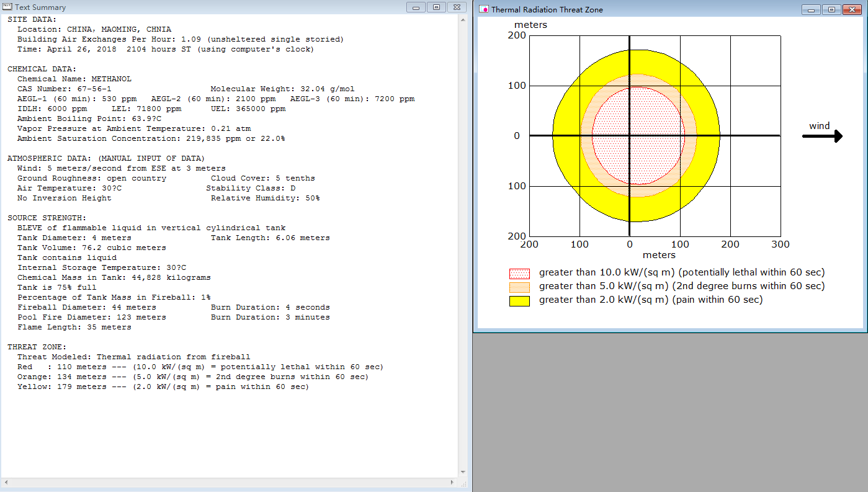Click the 'Flame Length: 35 meters' line

[74, 327]
